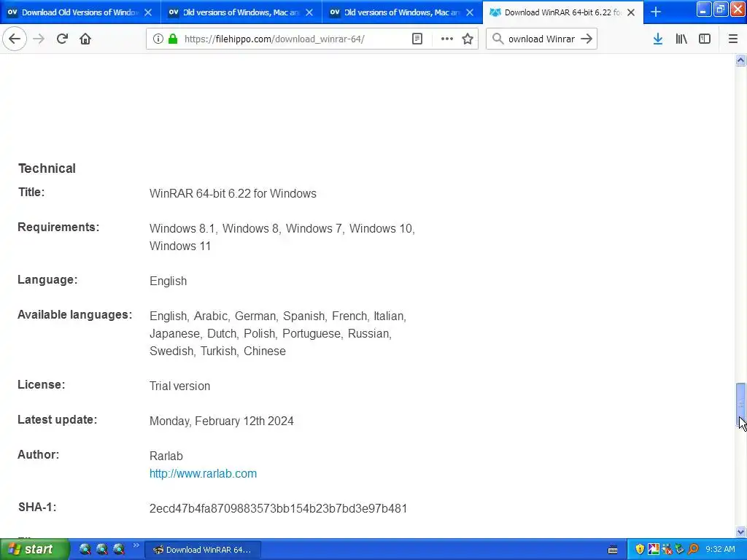The width and height of the screenshot is (747, 560).
Task: Open the page actions three-dot menu
Action: pos(447,39)
